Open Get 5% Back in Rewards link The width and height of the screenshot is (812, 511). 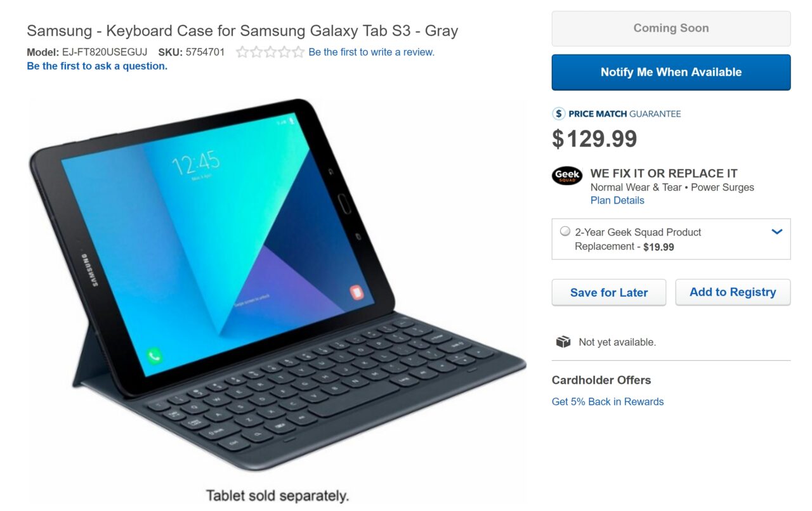pos(607,401)
